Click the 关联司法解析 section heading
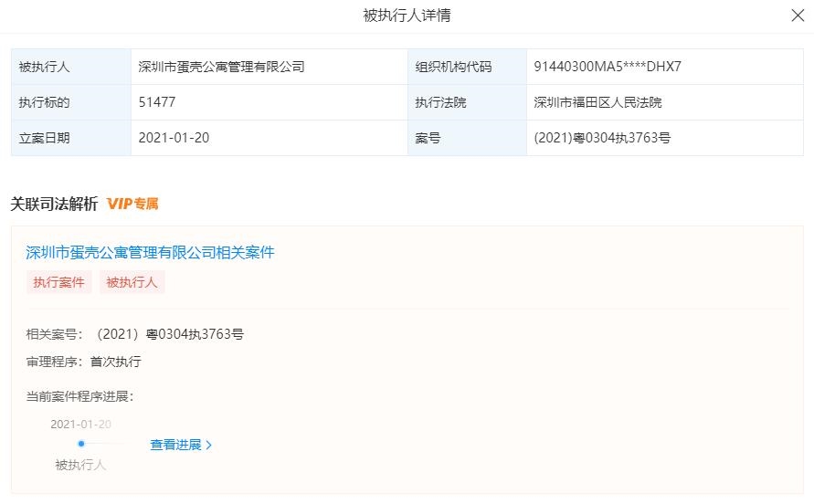 54,204
